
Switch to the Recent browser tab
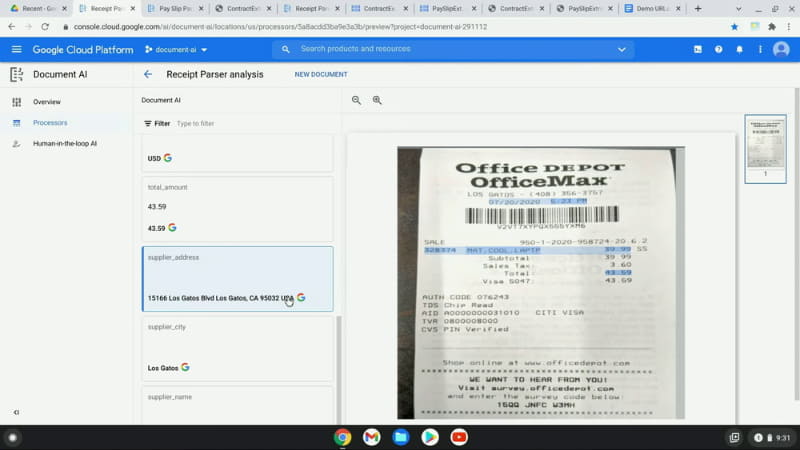(x=38, y=9)
